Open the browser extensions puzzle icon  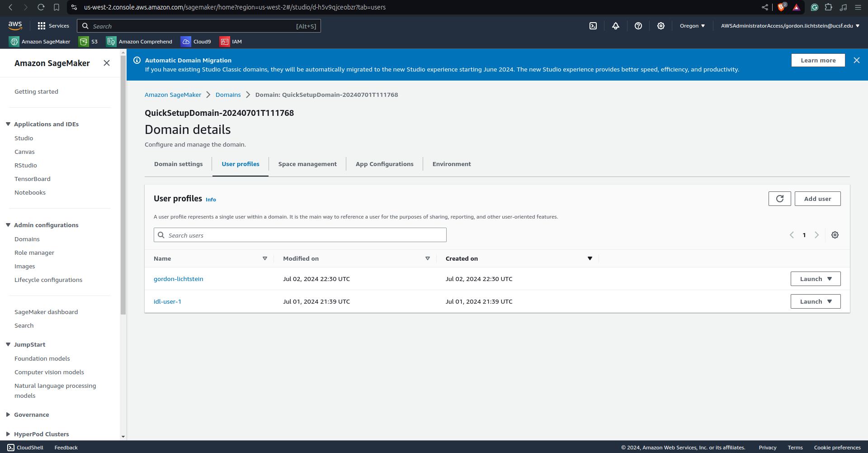(x=829, y=7)
